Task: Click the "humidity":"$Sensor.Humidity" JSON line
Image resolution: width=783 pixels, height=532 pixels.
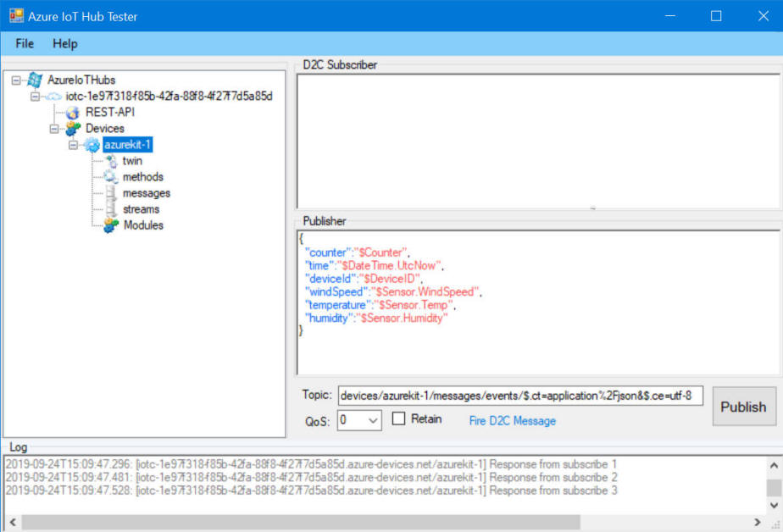Action: pos(376,318)
